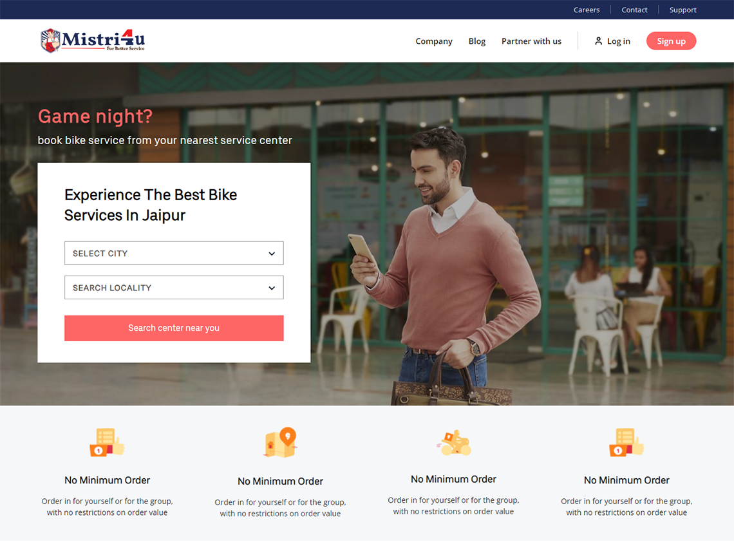Open the Contact link in top bar
The image size is (734, 560).
click(634, 10)
